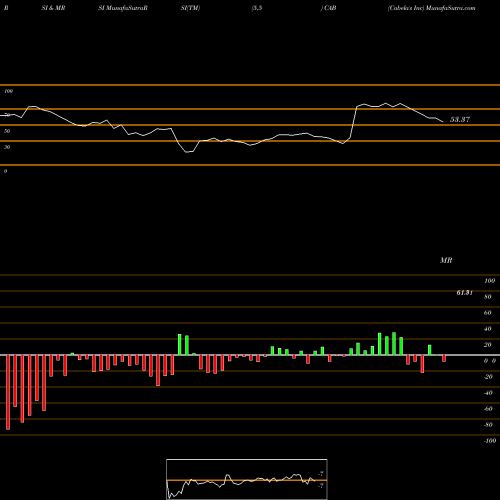Click the 30 label on upper RSI axis
The height and width of the screenshot is (500, 500).
[x=7, y=147]
